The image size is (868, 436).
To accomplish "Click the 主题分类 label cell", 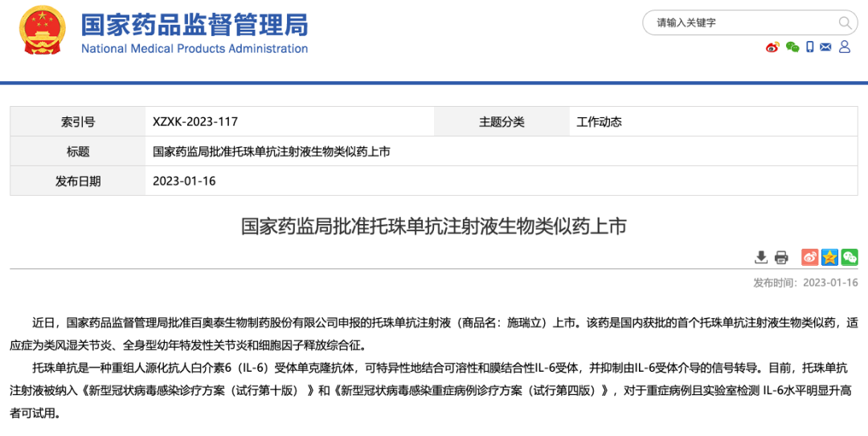I will click(502, 122).
